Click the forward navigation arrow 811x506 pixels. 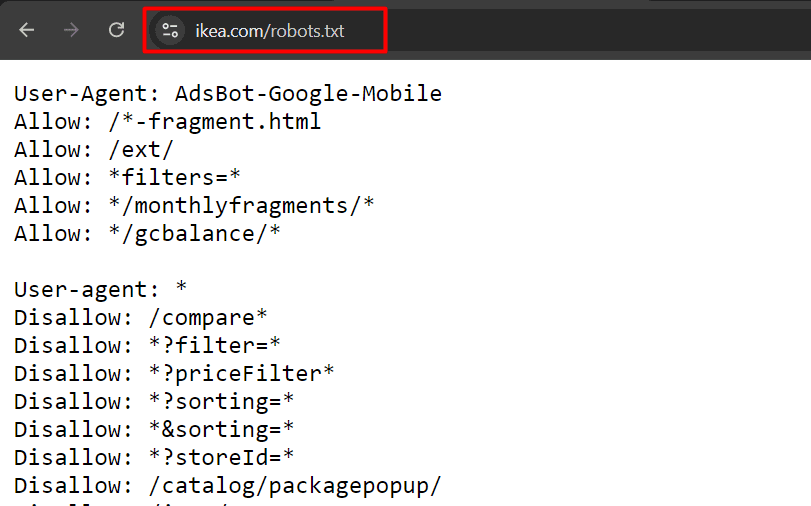[x=71, y=30]
